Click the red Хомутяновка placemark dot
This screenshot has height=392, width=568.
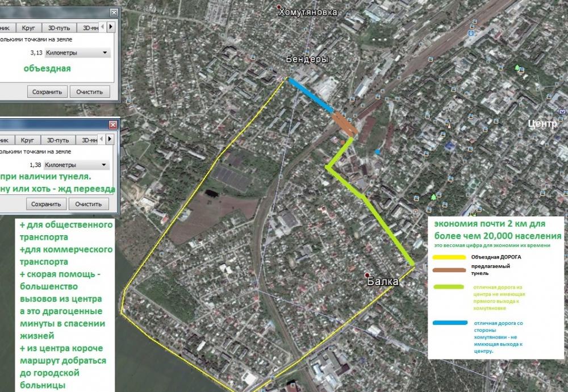point(279,7)
